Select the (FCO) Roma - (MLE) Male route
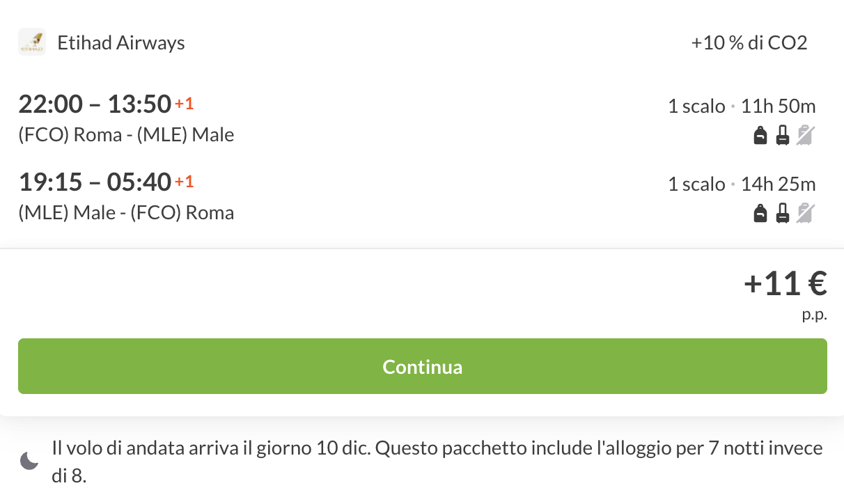 click(126, 134)
